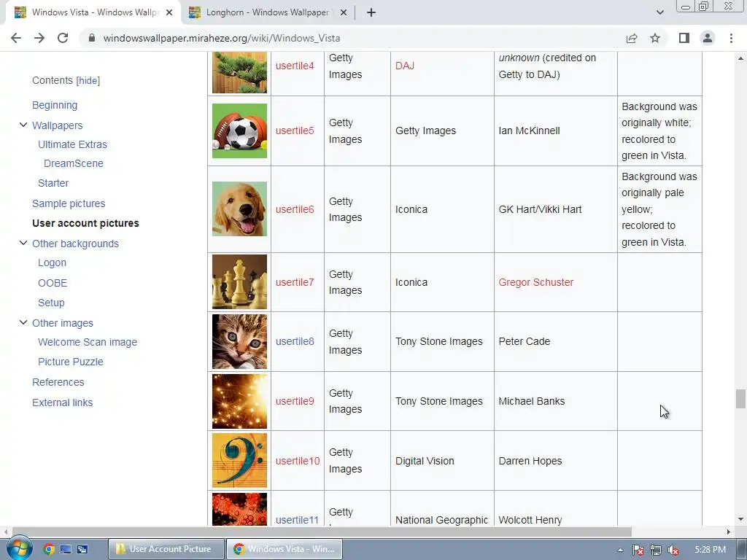This screenshot has height=560, width=747.
Task: Go to References section
Action: click(58, 382)
